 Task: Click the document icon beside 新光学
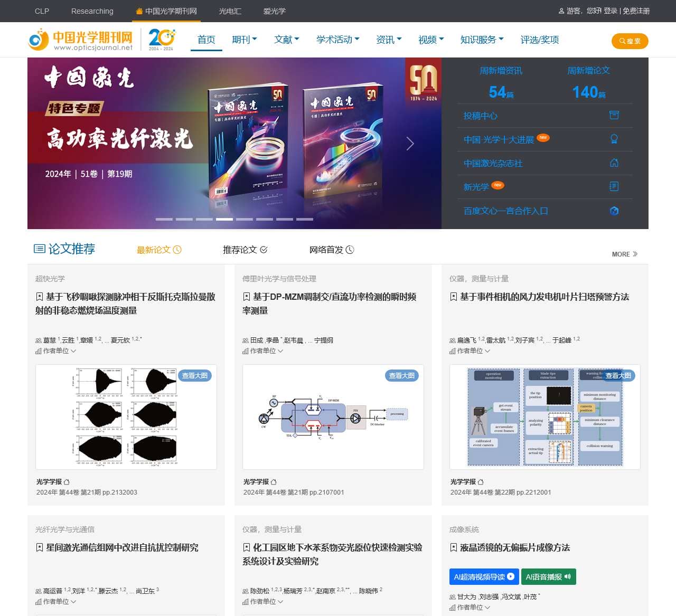point(614,186)
